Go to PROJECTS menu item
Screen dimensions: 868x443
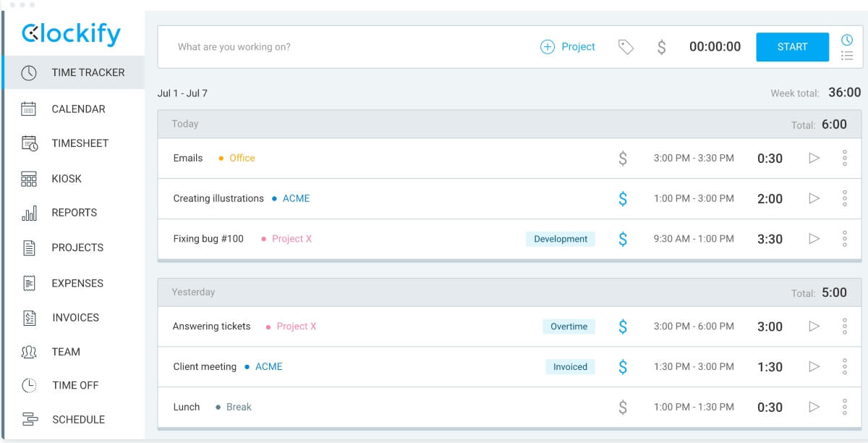click(77, 248)
